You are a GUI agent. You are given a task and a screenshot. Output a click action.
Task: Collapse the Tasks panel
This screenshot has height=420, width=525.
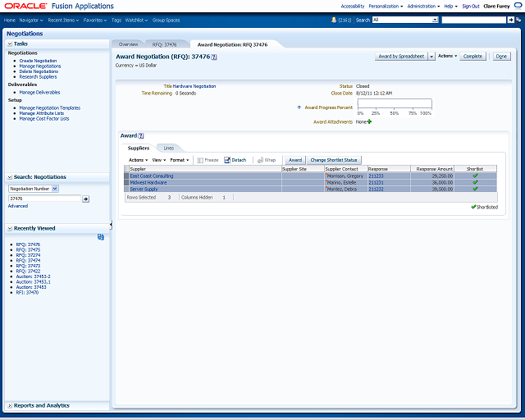[10, 43]
